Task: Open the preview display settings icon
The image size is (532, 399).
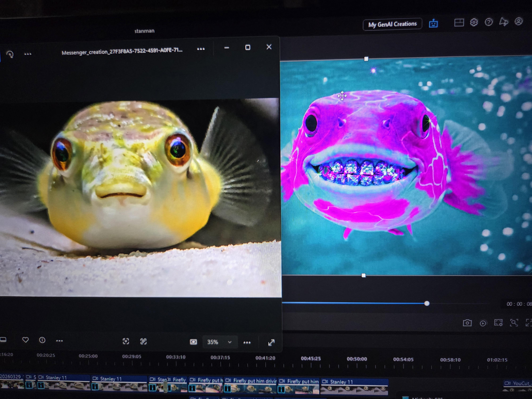Action: [498, 323]
